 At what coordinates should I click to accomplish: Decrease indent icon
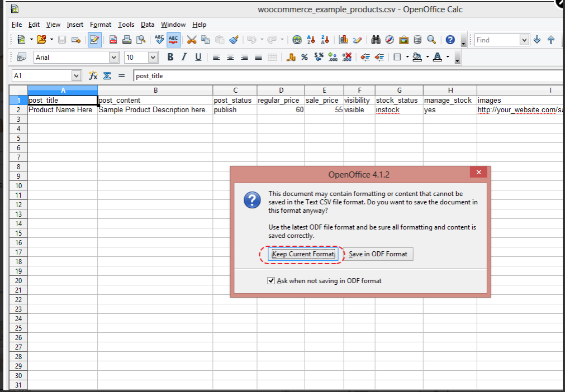[x=365, y=57]
